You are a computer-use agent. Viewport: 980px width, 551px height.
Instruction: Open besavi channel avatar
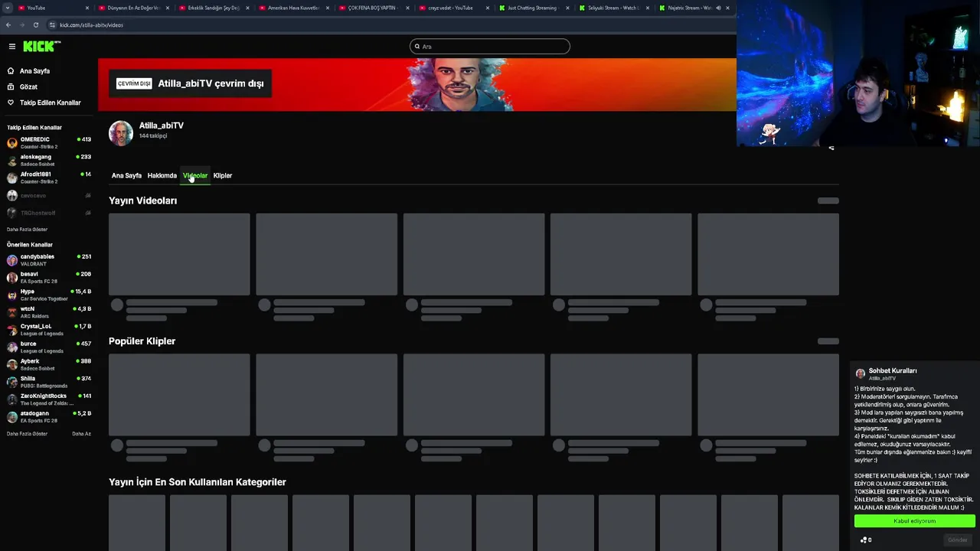(11, 278)
